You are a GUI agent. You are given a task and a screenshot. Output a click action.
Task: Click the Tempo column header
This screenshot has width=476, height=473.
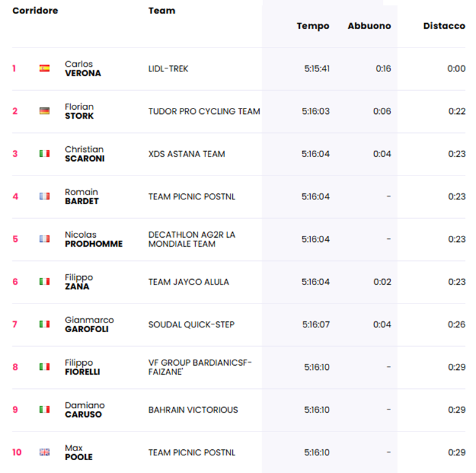point(313,26)
